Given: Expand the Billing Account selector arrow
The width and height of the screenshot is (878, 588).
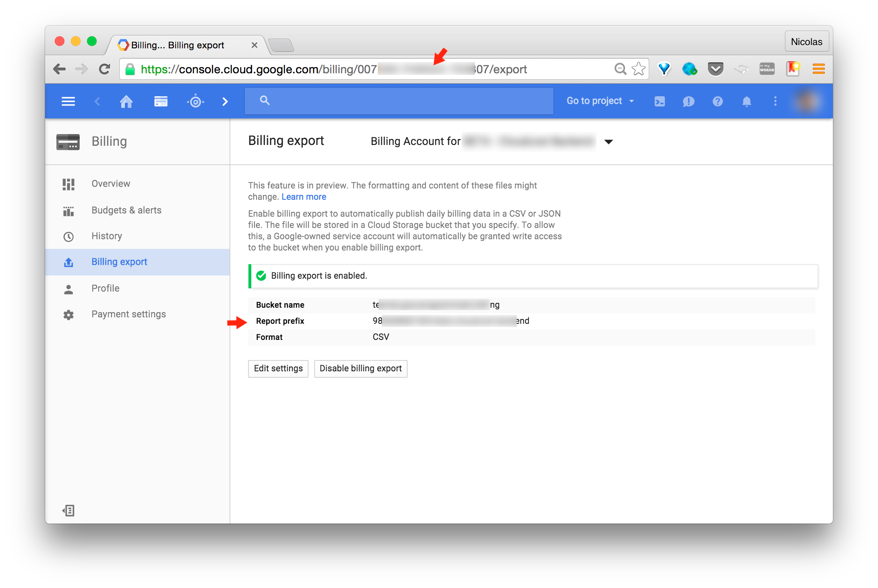Looking at the screenshot, I should pos(609,141).
